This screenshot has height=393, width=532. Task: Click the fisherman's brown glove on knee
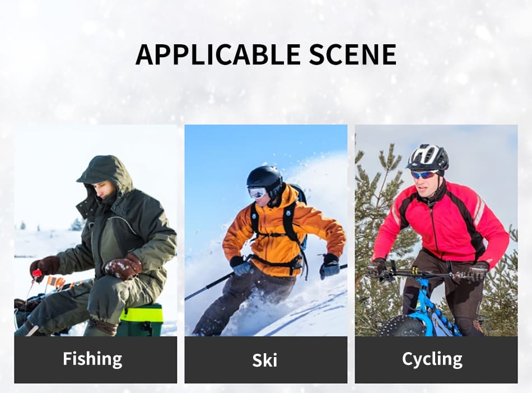click(x=123, y=267)
